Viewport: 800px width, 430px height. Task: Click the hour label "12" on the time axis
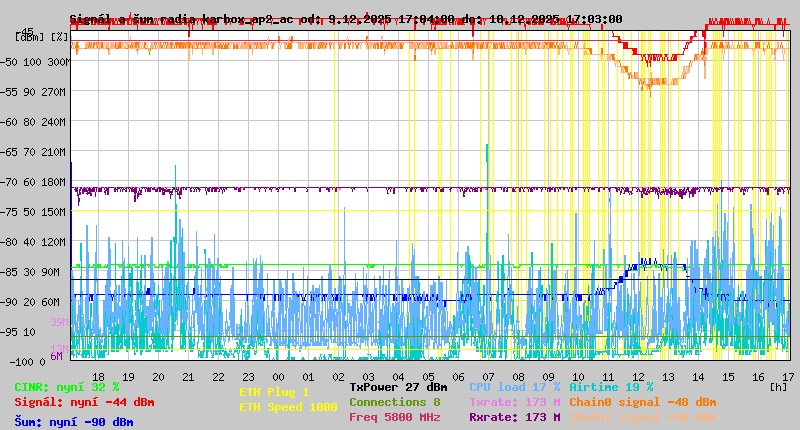[638, 377]
